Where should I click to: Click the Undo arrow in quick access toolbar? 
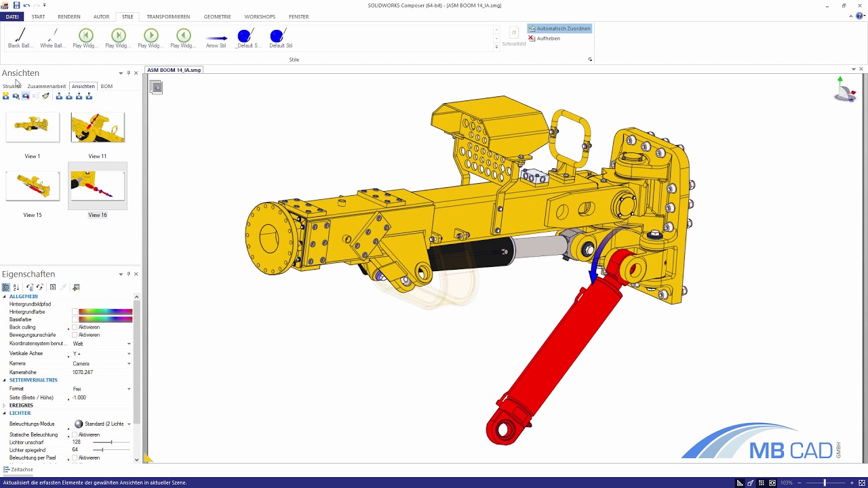pyautogui.click(x=26, y=5)
